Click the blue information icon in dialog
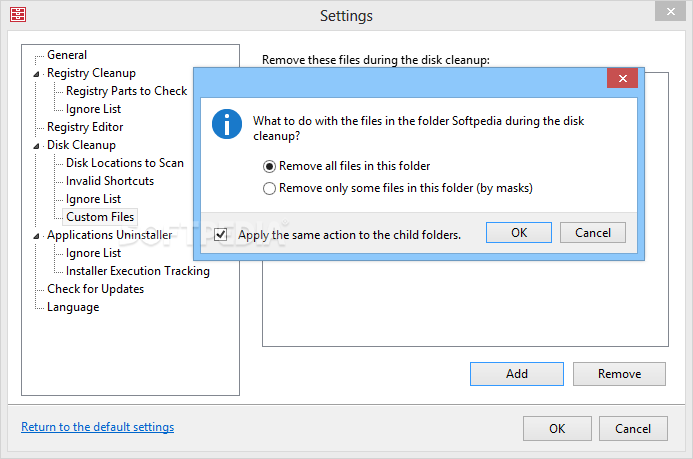This screenshot has width=693, height=459. pos(227,124)
